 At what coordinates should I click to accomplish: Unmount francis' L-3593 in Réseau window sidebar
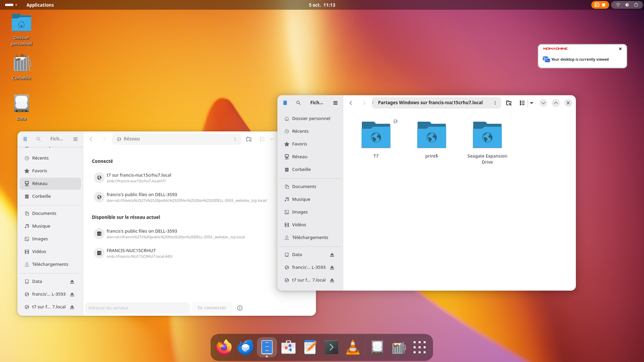click(72, 294)
